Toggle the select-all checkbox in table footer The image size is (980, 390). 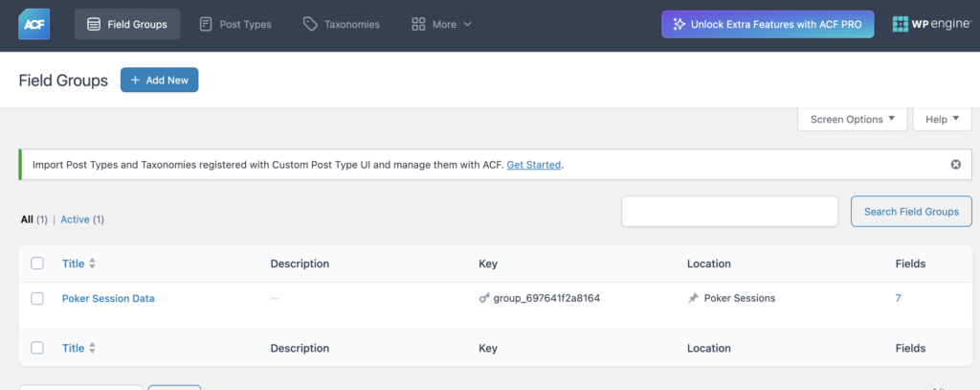(x=37, y=349)
